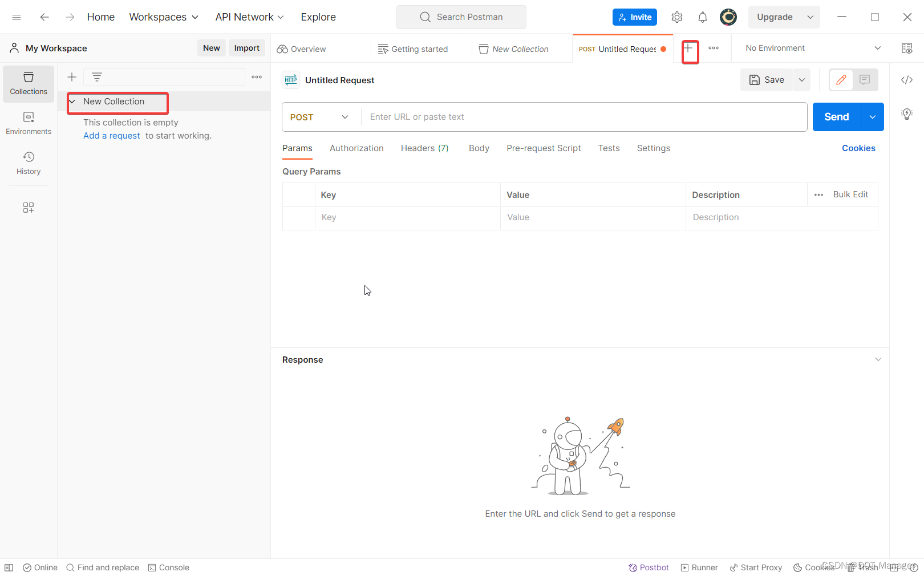The image size is (924, 576).
Task: Go to Home in top menu
Action: click(101, 17)
